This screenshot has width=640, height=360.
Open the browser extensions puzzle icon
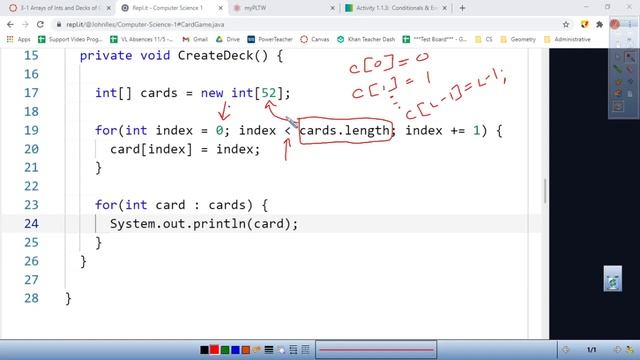point(599,24)
